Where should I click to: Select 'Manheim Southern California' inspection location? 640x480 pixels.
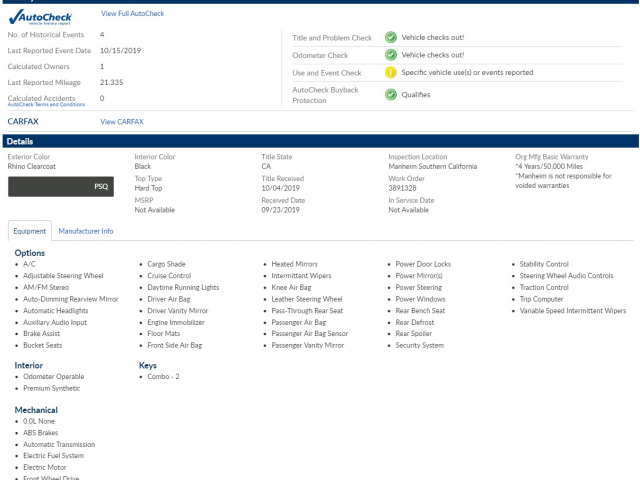(433, 167)
